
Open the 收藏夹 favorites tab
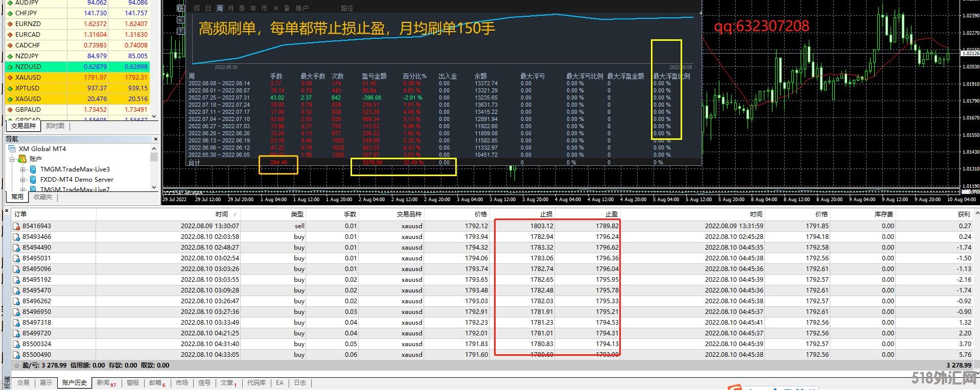[43, 197]
